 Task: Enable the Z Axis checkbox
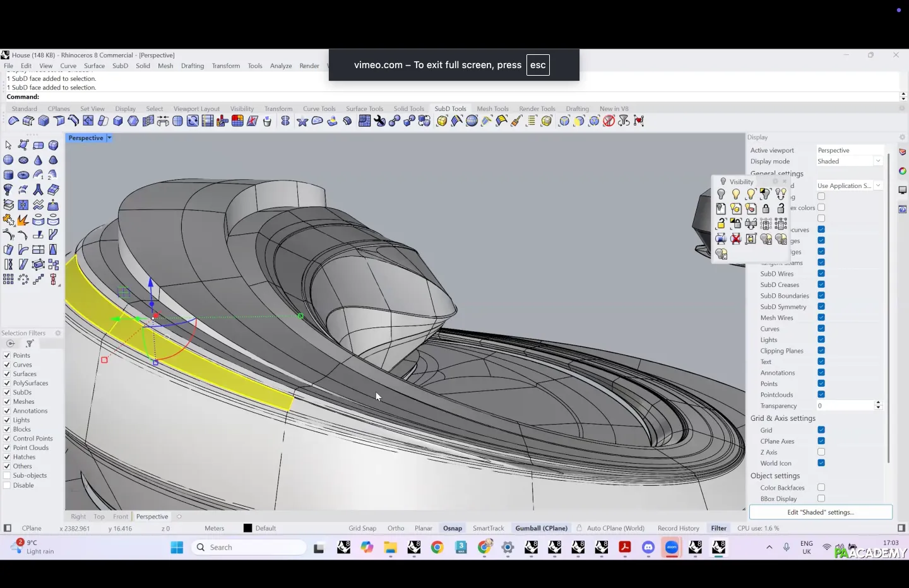click(x=821, y=452)
